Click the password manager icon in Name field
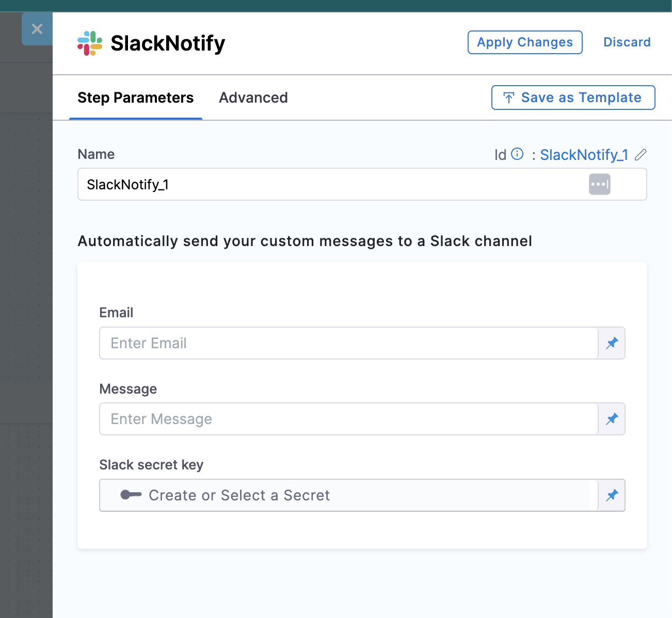The width and height of the screenshot is (672, 618). (599, 184)
